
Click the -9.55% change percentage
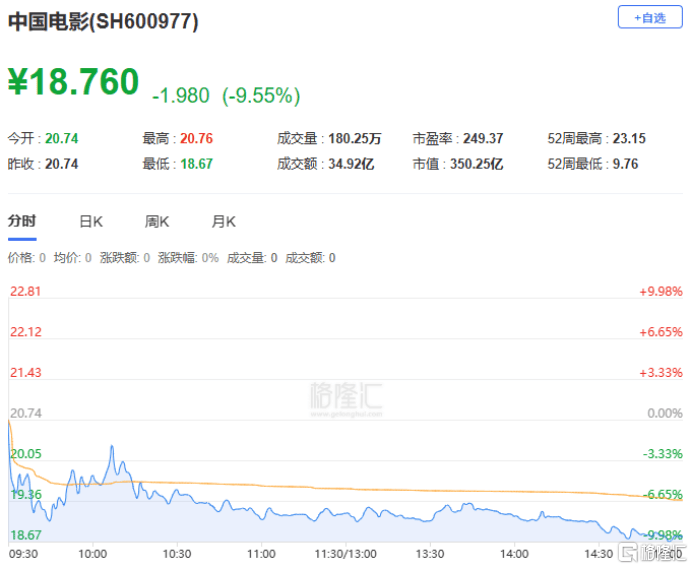[x=261, y=95]
